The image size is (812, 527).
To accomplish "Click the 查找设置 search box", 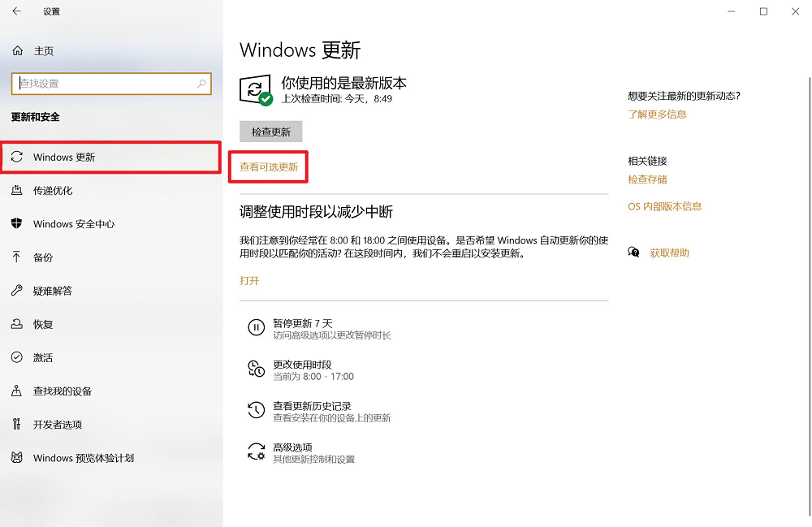I will [111, 84].
